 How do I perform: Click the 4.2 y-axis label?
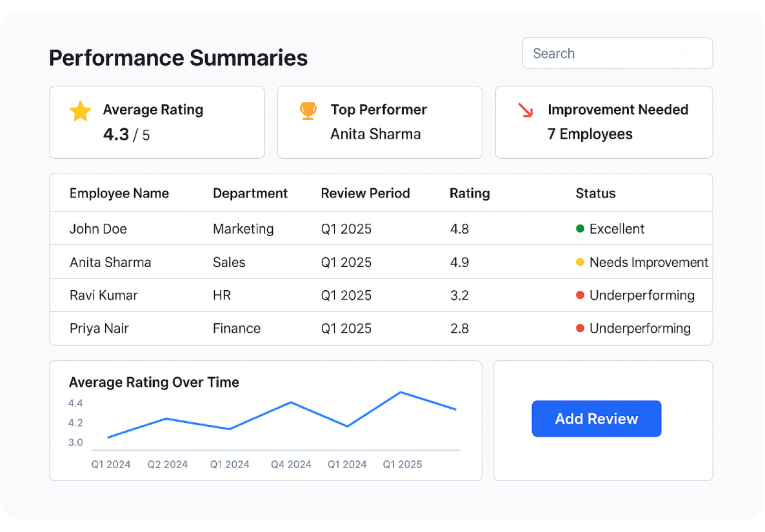[75, 423]
